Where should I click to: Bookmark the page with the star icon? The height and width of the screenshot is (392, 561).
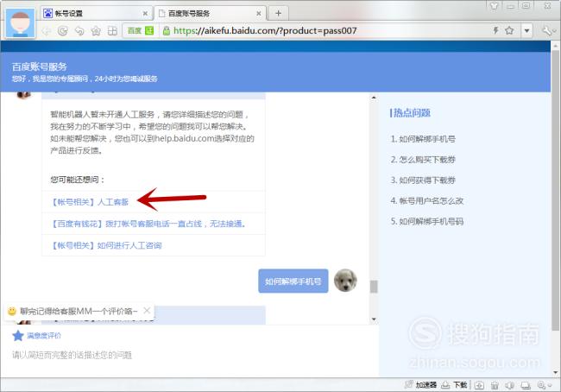pos(509,30)
